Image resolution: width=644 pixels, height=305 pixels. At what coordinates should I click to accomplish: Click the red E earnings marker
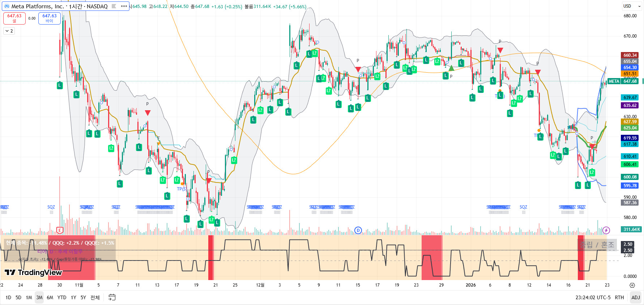60,230
